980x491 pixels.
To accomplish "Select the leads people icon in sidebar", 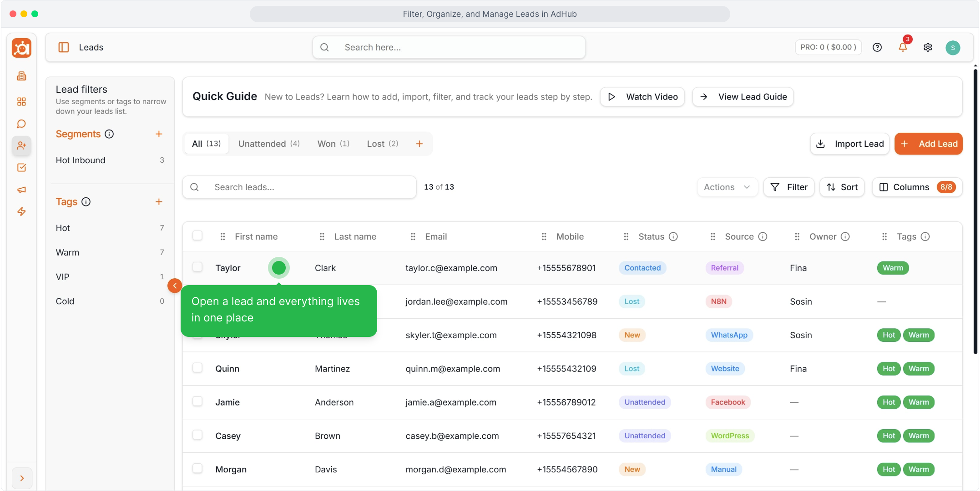I will (21, 145).
